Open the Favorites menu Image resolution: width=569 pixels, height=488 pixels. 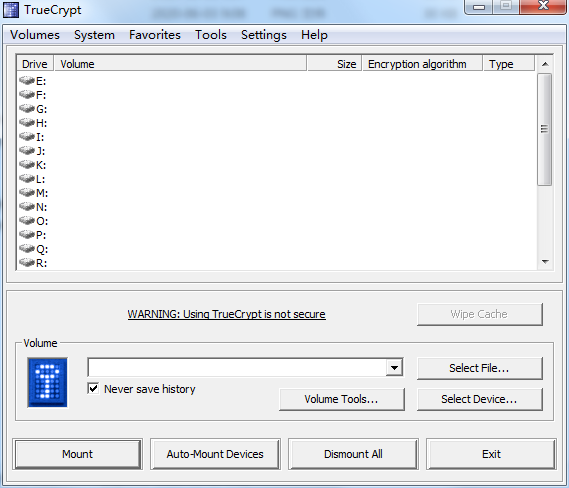[x=155, y=35]
